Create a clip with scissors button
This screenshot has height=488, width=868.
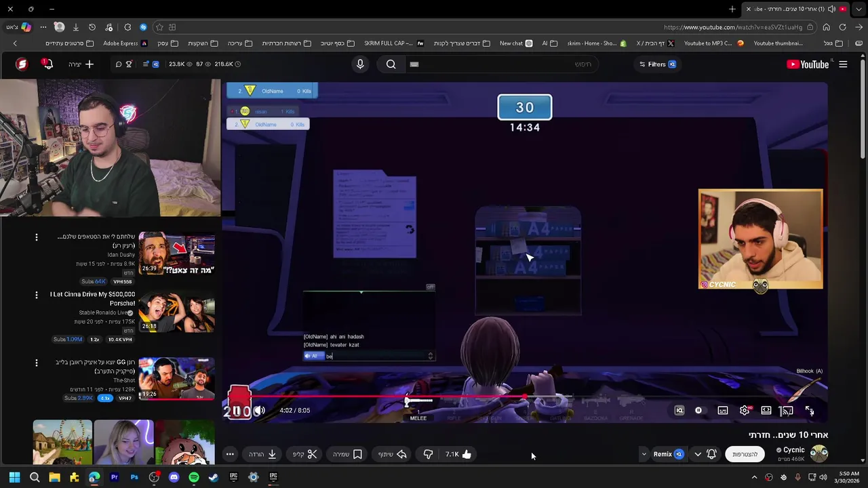click(305, 454)
